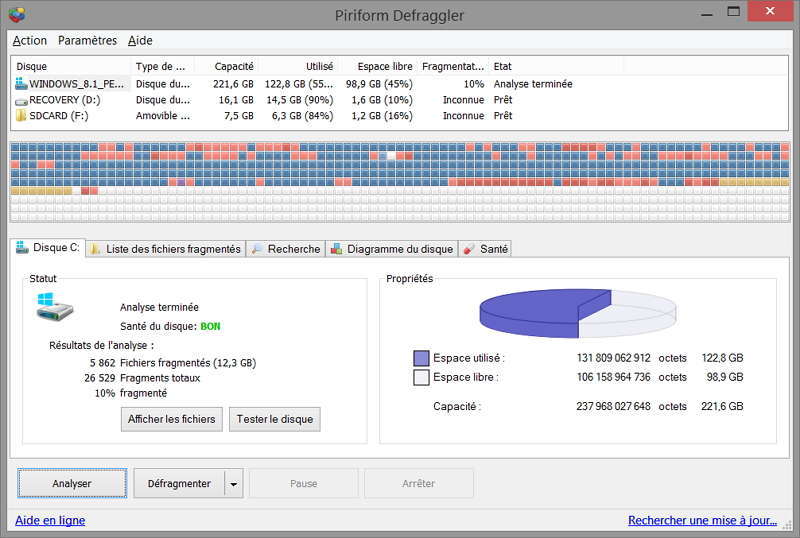
Task: Close the Piriform Defraggler window
Action: 770,11
